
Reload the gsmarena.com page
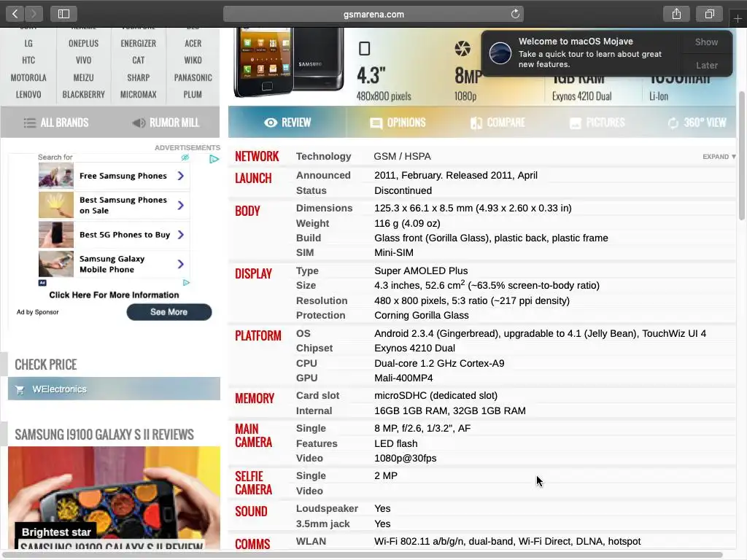pos(515,14)
